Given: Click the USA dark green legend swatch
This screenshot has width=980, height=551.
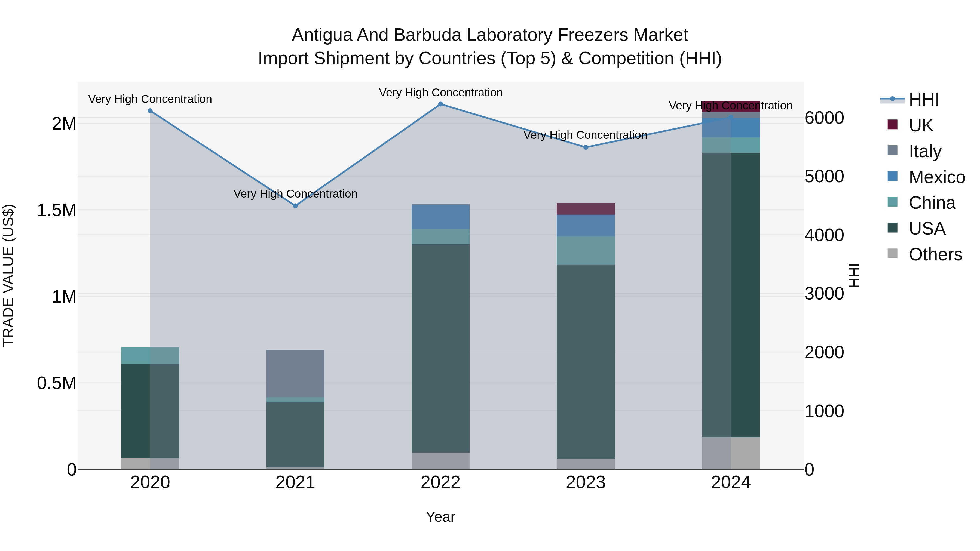Looking at the screenshot, I should (x=892, y=228).
